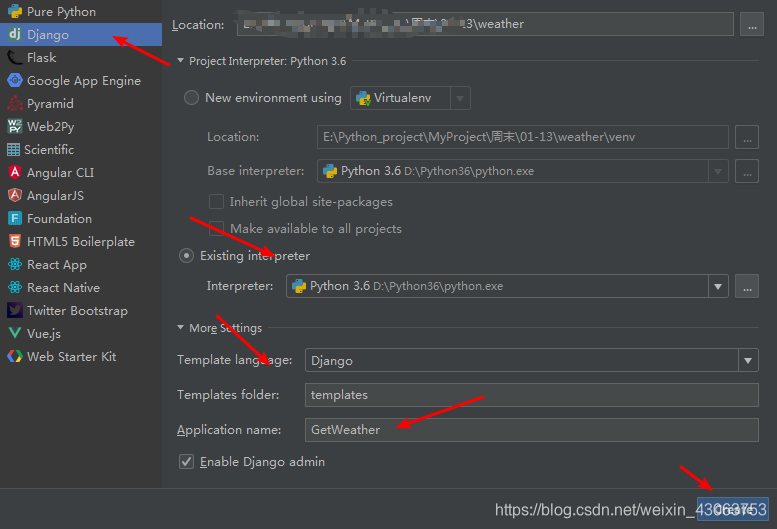Select the Pure Python project type icon
This screenshot has width=777, height=529.
(x=15, y=11)
